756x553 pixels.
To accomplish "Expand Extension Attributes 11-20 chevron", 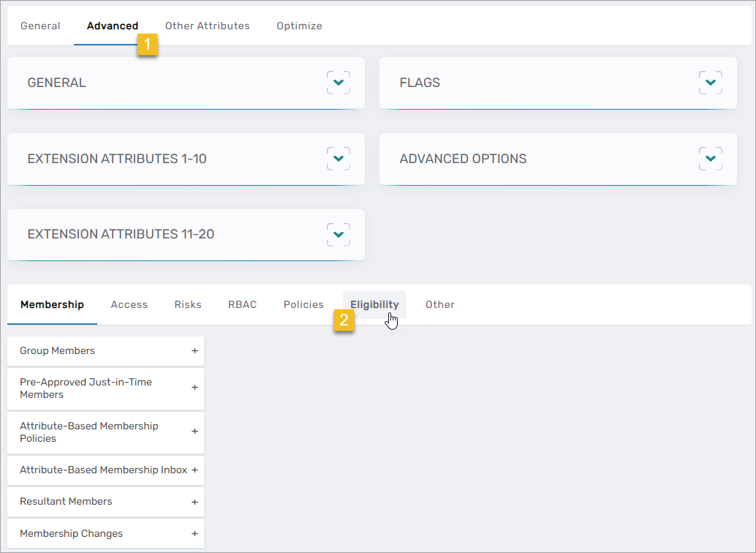I will 338,235.
